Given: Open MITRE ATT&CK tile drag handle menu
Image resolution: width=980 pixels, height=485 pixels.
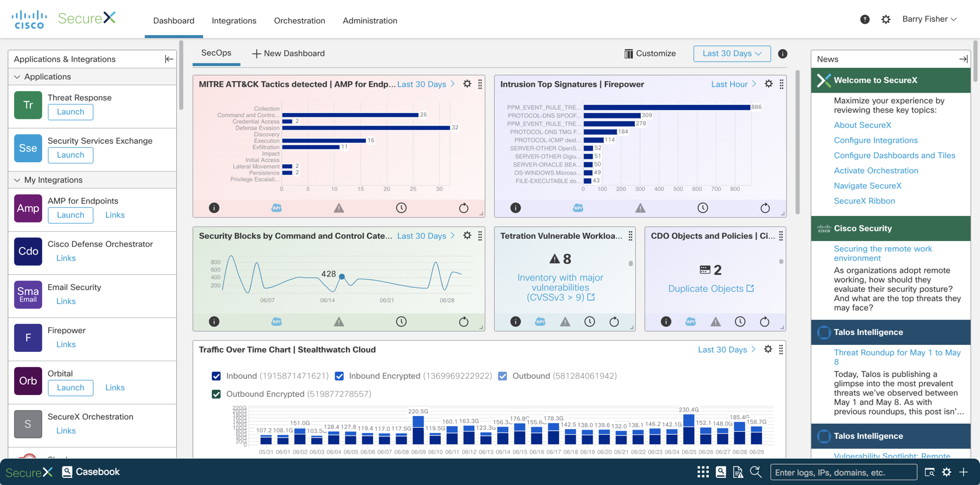Looking at the screenshot, I should click(480, 84).
